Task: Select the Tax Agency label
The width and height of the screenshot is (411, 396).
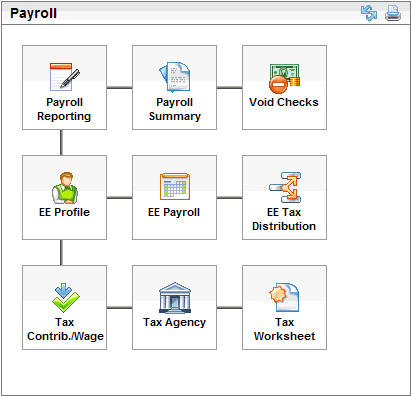Action: (174, 323)
